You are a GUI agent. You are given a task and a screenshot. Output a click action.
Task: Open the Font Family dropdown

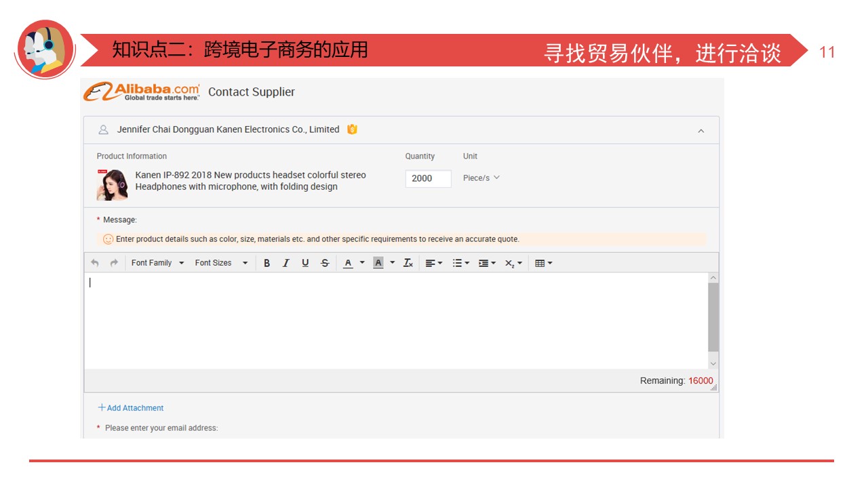(158, 263)
